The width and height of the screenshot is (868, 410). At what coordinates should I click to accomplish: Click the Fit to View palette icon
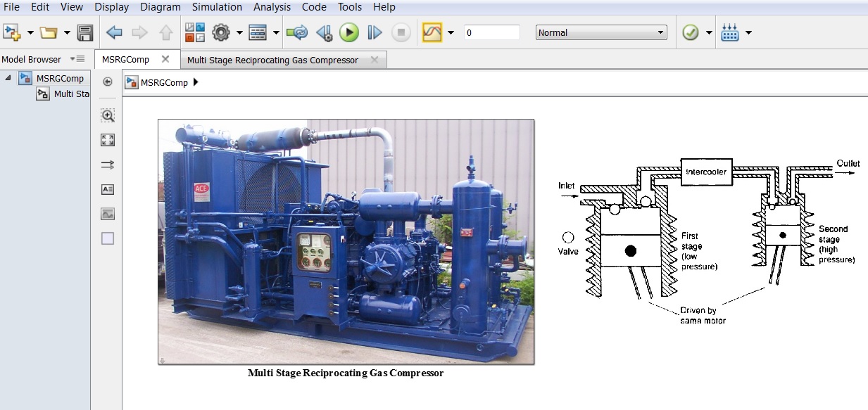pos(108,140)
